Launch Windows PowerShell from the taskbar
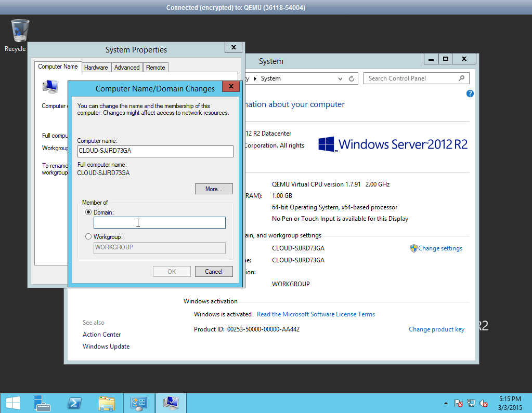This screenshot has width=532, height=413. pyautogui.click(x=74, y=403)
